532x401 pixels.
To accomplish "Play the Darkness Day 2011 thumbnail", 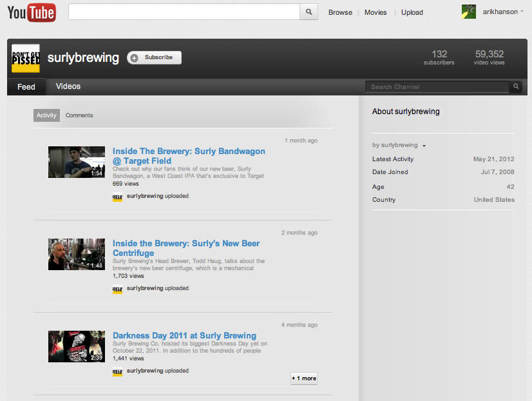I will coord(77,346).
